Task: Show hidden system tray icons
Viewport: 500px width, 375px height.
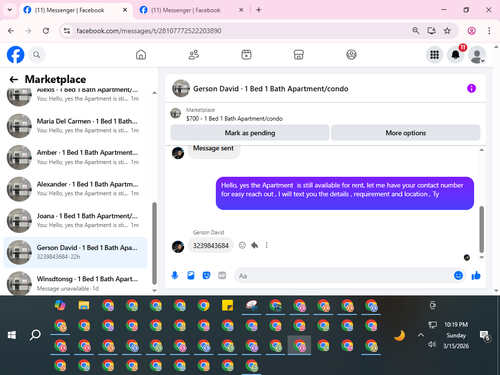Action: [x=421, y=335]
